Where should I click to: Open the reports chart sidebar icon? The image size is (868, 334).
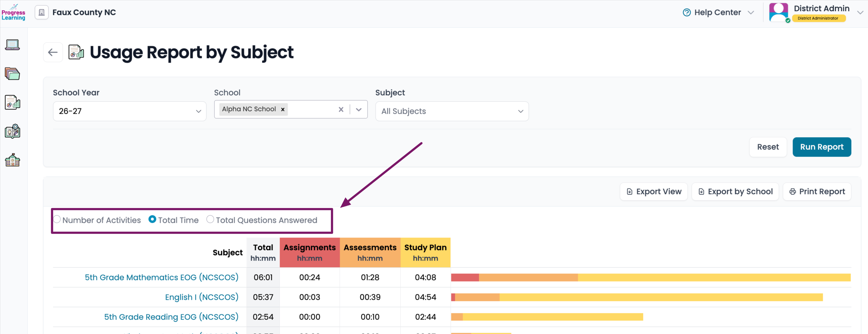pyautogui.click(x=13, y=102)
